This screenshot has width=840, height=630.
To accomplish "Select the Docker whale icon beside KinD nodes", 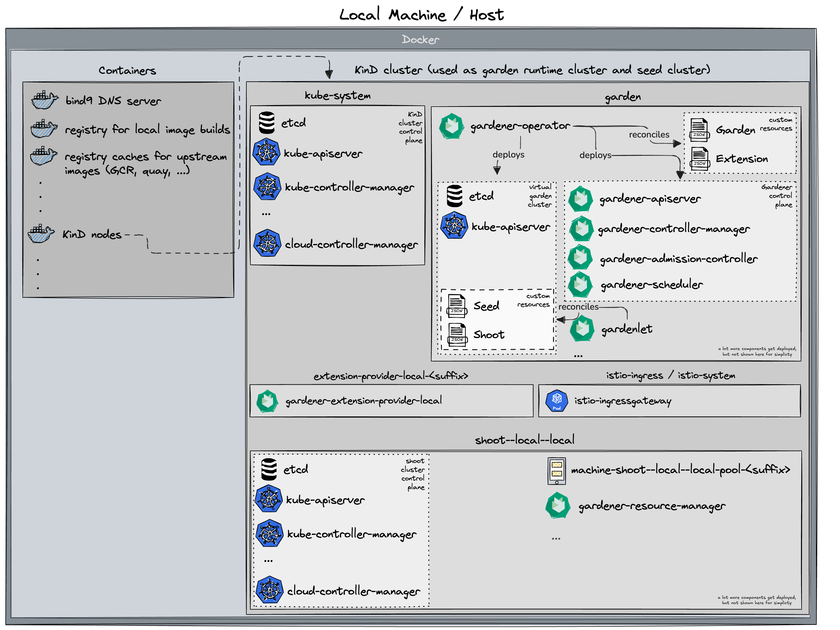I will 41,234.
